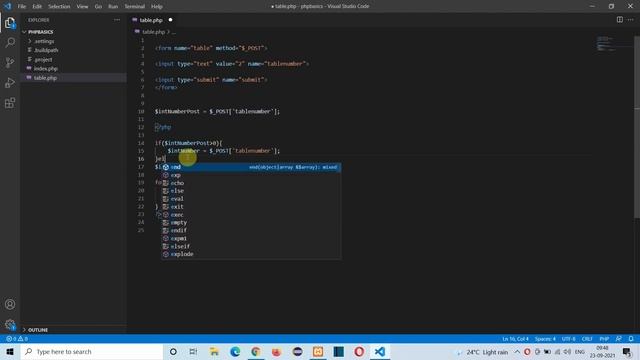Image resolution: width=640 pixels, height=360 pixels.
Task: Select language mode PHP in status bar
Action: click(x=604, y=339)
